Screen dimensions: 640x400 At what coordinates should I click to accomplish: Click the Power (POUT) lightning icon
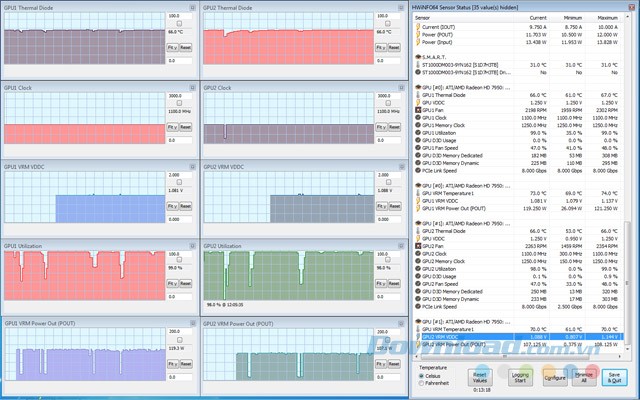point(417,35)
